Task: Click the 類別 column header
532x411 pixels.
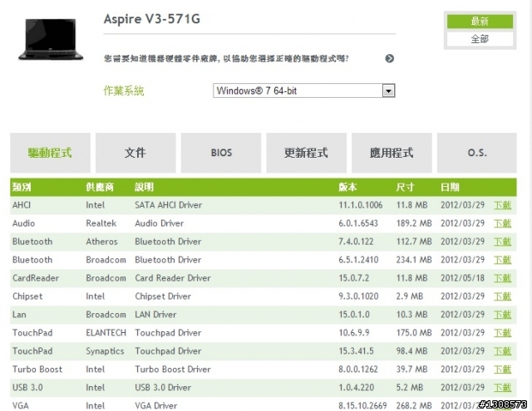Action: 22,187
